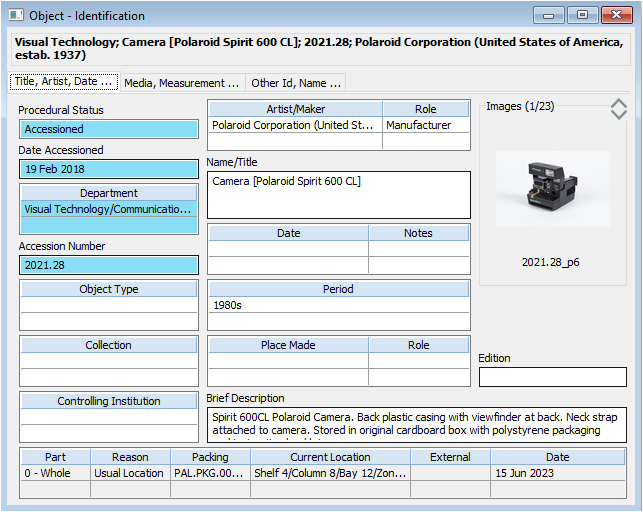Viewport: 643px width, 512px height.
Task: Click the empty Edition field
Action: [553, 377]
